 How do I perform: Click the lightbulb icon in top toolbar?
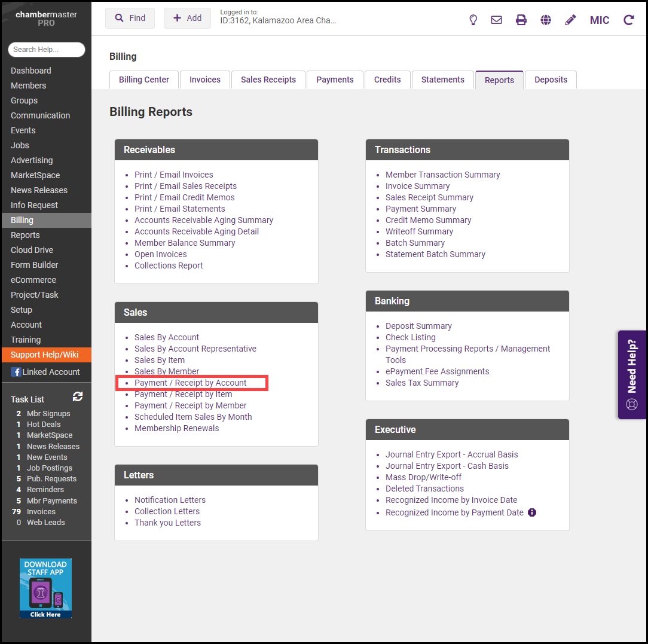[x=473, y=20]
